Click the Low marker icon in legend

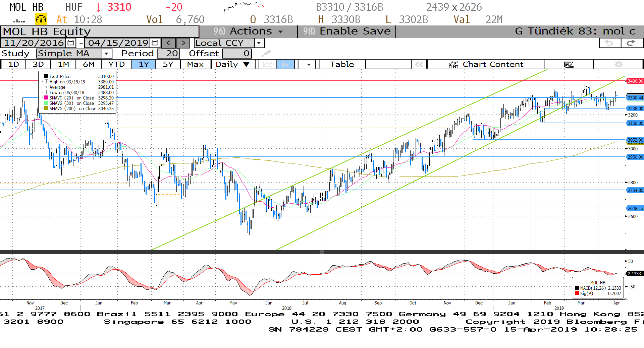(46, 92)
